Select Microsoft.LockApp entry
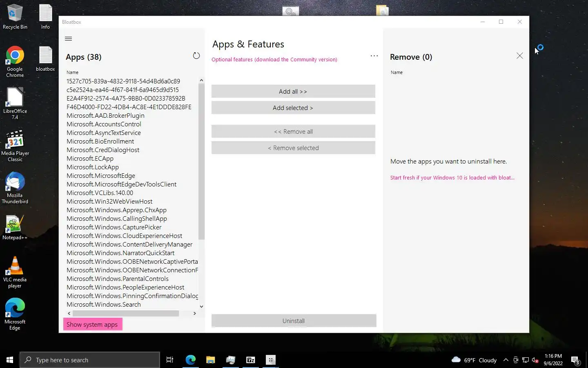The height and width of the screenshot is (368, 588). coord(93,167)
